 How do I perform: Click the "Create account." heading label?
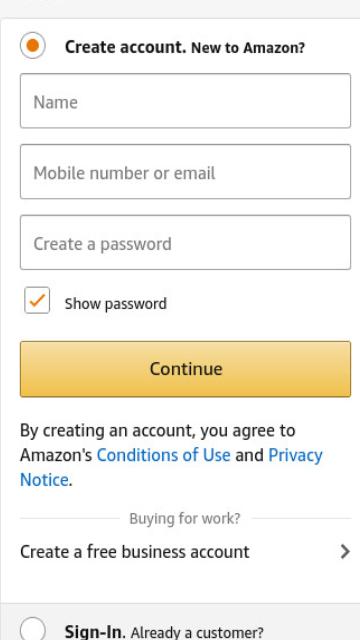(125, 47)
